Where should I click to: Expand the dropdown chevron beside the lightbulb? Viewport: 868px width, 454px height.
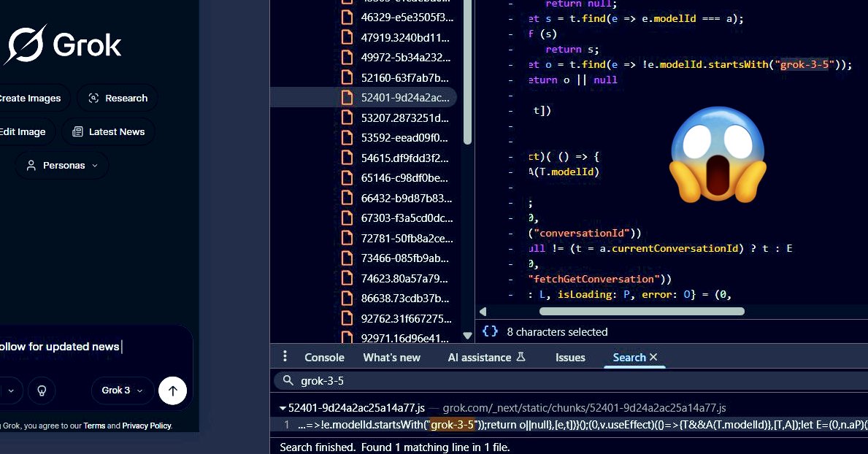click(x=11, y=390)
